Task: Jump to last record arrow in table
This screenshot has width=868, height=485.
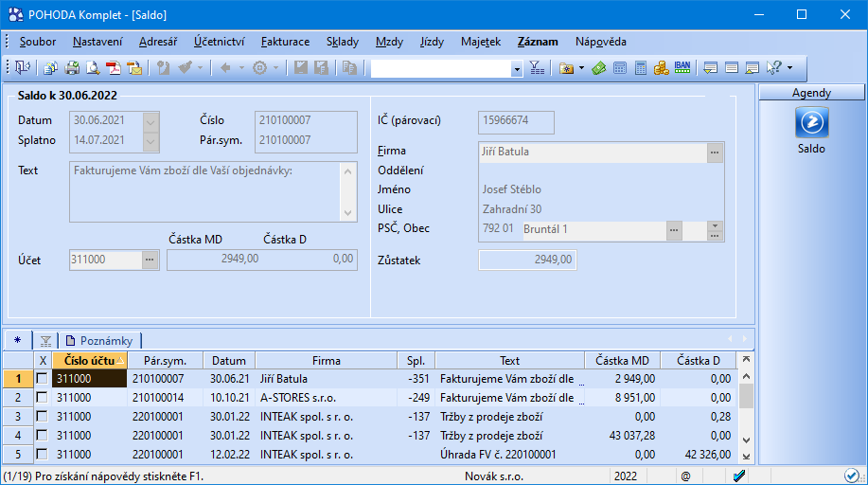Action: click(x=746, y=457)
